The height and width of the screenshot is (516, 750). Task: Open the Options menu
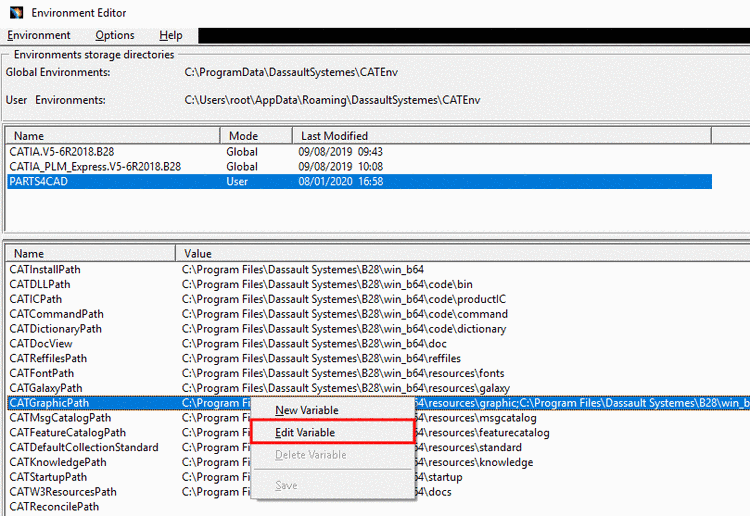pyautogui.click(x=115, y=35)
